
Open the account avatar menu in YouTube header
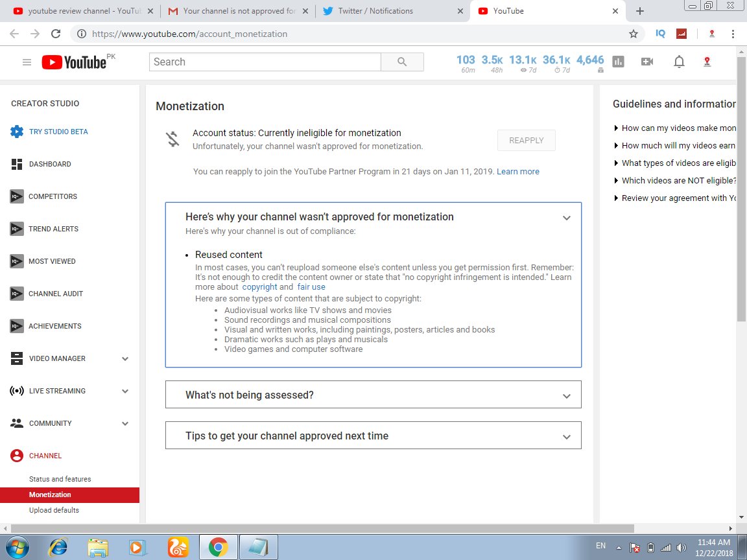point(707,62)
